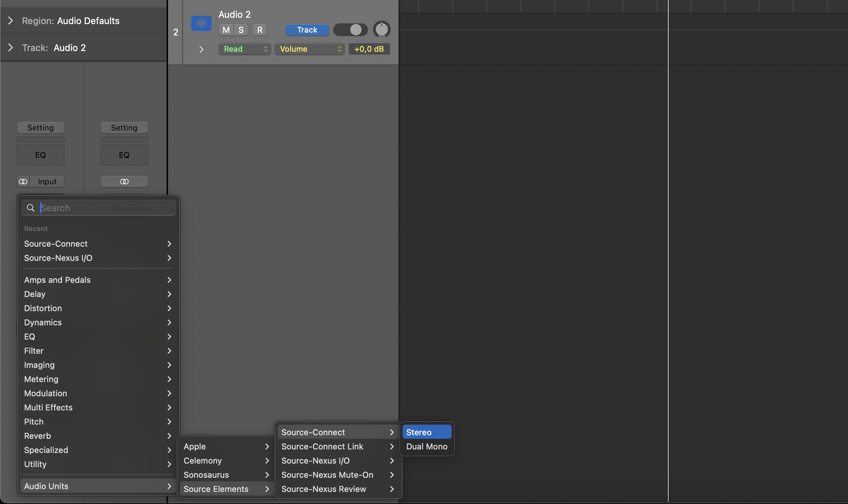Screen dimensions: 848x504
Task: Click the stereo format icon beside Input
Action: coord(23,181)
